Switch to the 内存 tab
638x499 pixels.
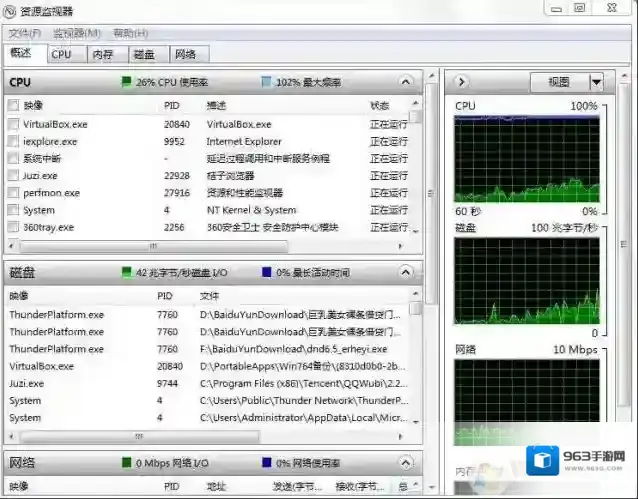[103, 54]
